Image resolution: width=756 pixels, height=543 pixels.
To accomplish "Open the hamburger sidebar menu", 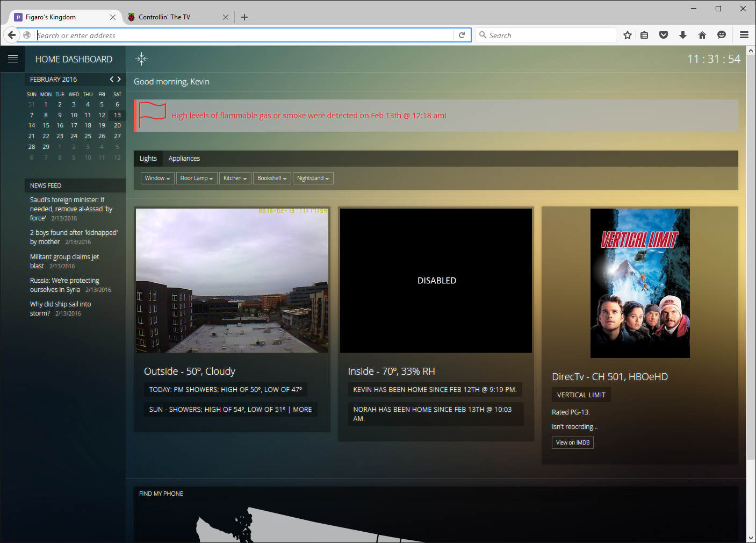I will pyautogui.click(x=13, y=59).
